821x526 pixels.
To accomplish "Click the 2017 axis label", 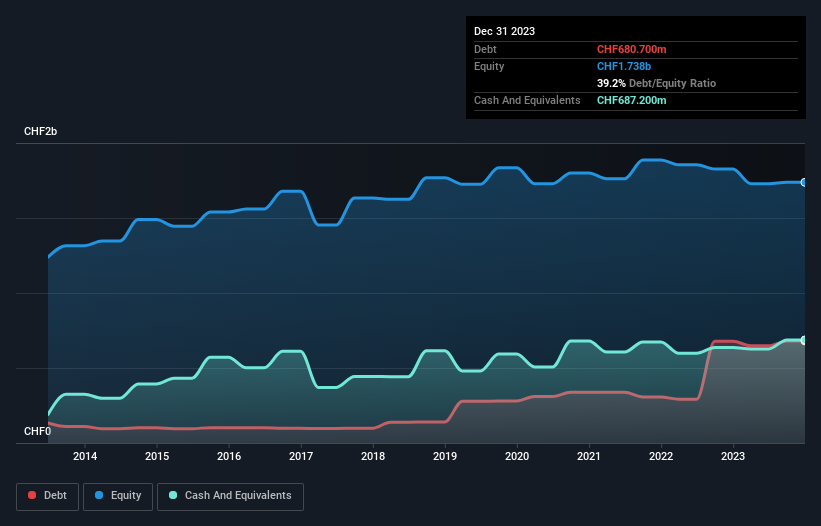I will click(x=301, y=456).
